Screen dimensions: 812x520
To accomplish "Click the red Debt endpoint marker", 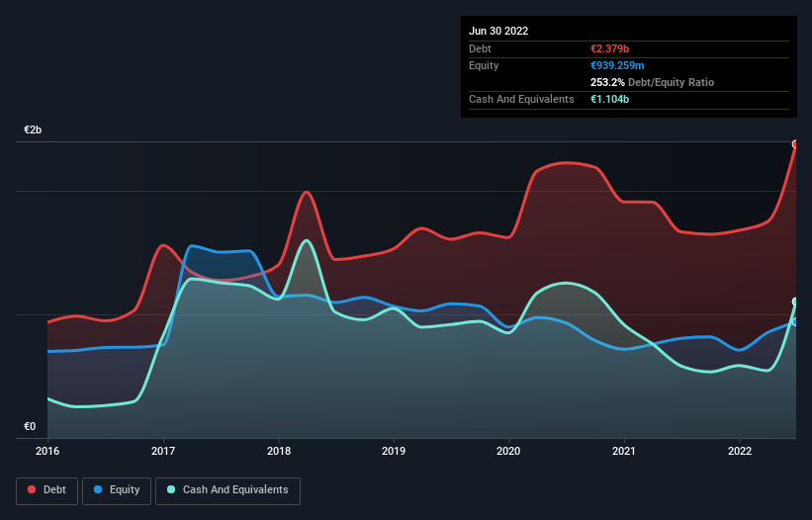I will point(795,144).
